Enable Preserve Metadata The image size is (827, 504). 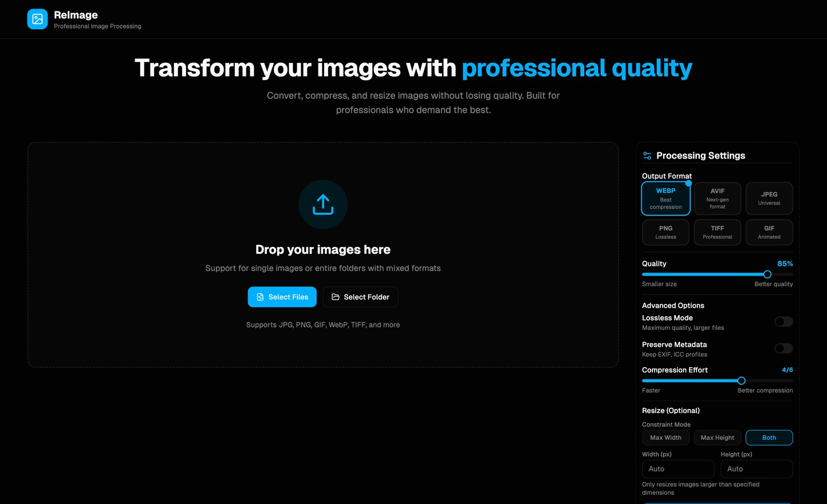pyautogui.click(x=783, y=348)
